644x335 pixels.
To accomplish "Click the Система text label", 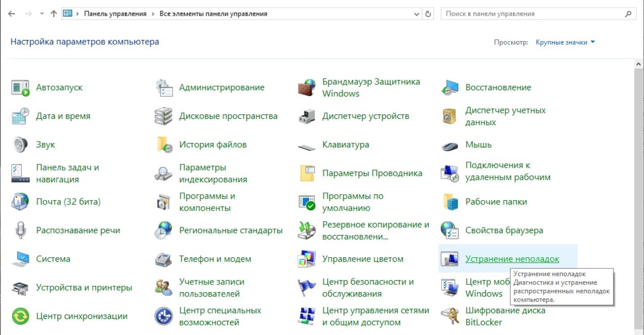I will (53, 259).
